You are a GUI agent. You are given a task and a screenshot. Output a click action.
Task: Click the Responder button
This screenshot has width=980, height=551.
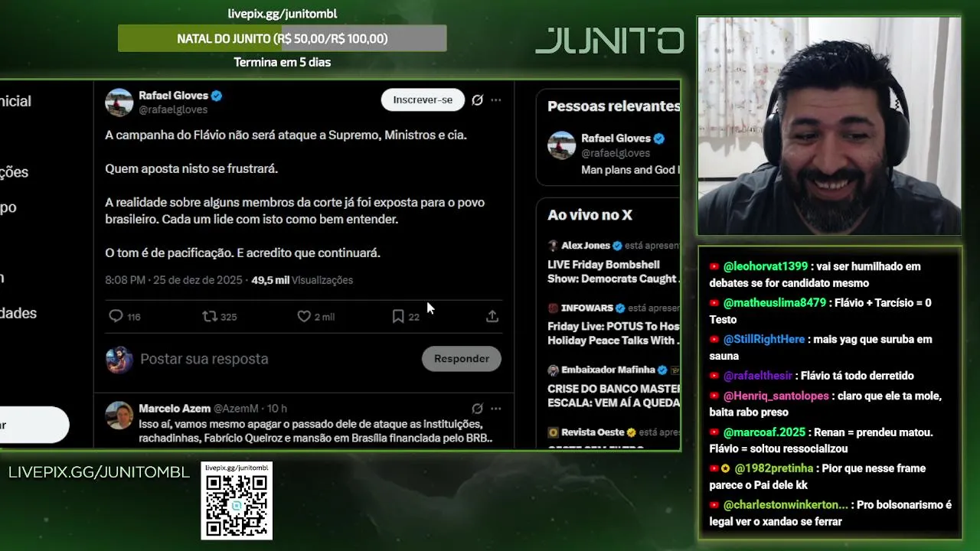coord(462,359)
